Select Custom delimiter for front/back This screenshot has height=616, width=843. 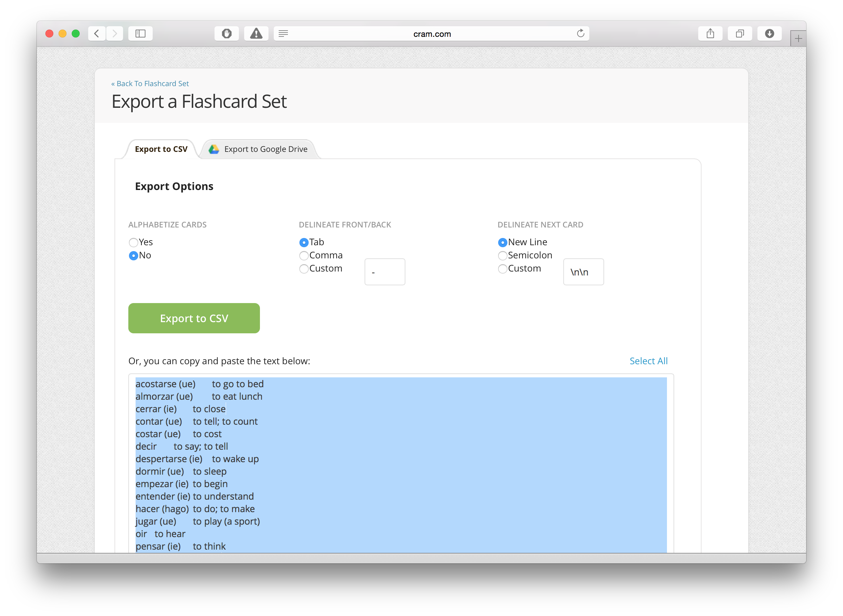pyautogui.click(x=304, y=269)
